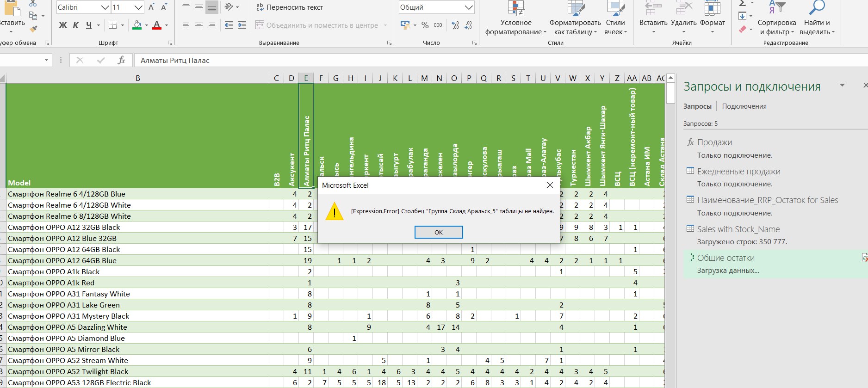
Task: Click the Copy icon in clipboard group
Action: coord(33,16)
